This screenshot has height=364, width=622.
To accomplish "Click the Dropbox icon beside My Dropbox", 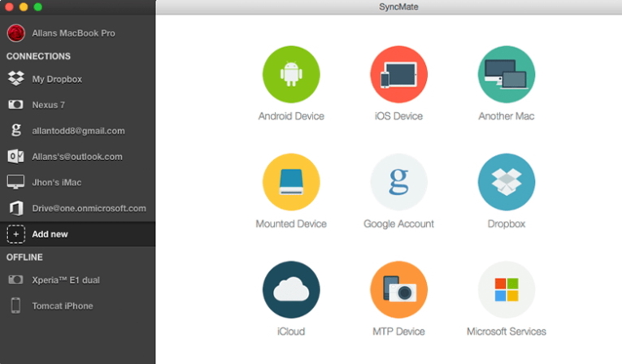I will 16,79.
